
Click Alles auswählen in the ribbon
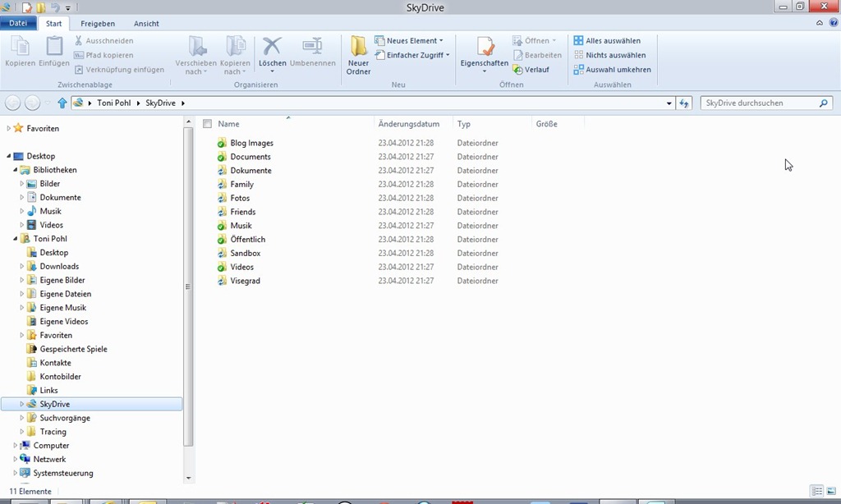click(607, 40)
